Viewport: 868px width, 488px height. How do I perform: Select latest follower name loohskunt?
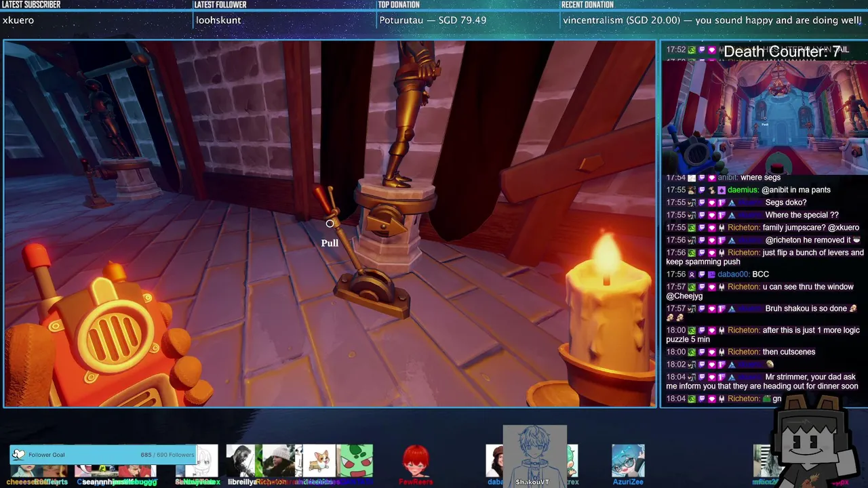[x=218, y=20]
